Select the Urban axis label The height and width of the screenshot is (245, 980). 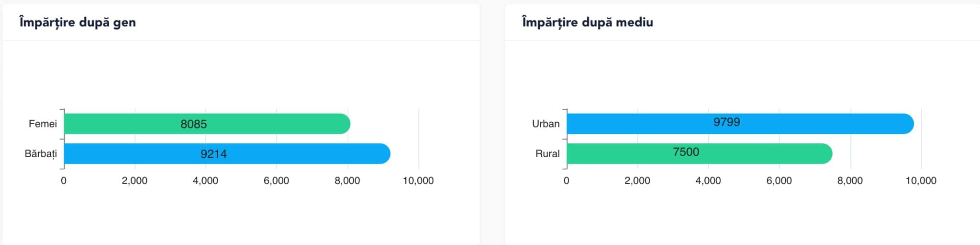546,124
